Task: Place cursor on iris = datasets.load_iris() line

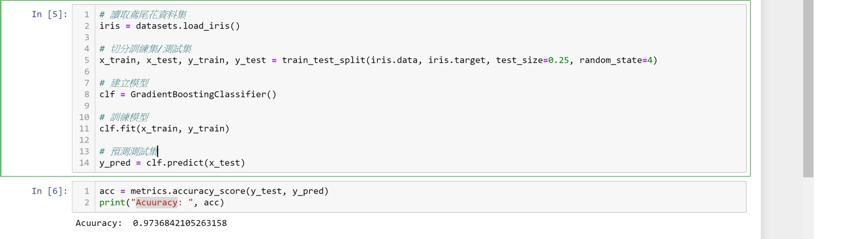Action: [170, 26]
